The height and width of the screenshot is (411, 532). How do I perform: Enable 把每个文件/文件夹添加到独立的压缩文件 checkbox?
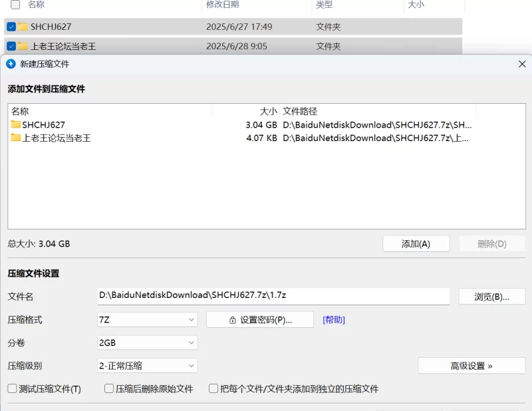coord(213,388)
